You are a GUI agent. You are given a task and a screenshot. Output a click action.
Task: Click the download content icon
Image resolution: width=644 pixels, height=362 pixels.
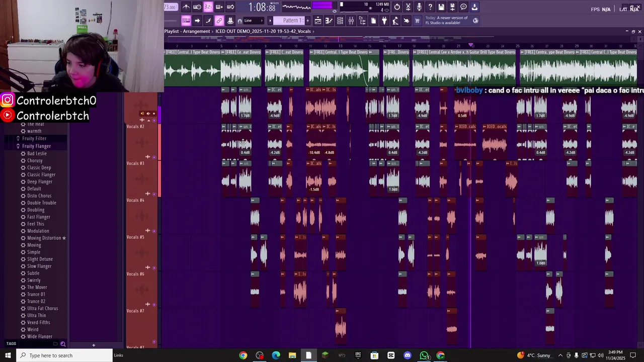click(474, 7)
